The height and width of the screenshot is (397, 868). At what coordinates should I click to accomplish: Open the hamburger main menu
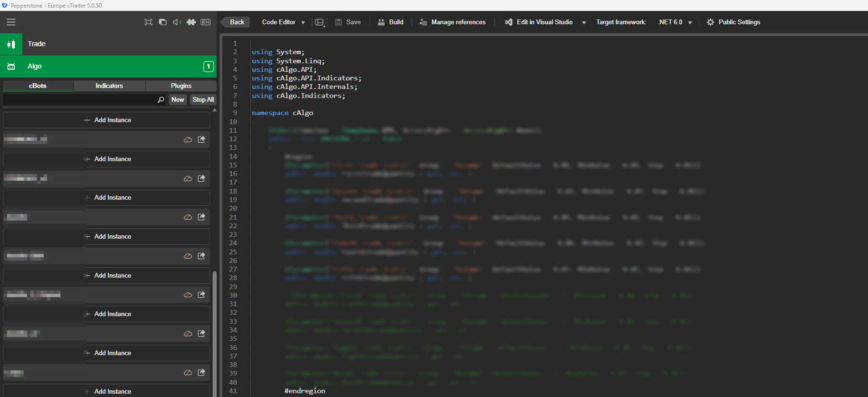coord(11,22)
